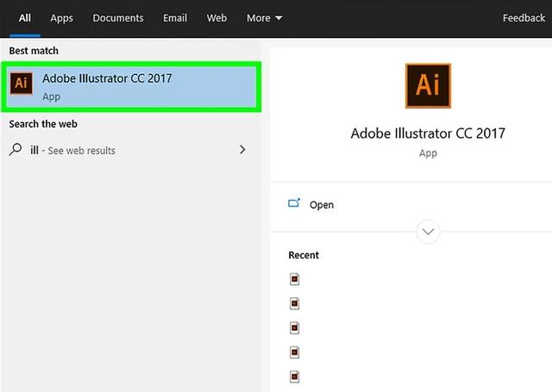Expand web results arrow for "ill"

[242, 150]
